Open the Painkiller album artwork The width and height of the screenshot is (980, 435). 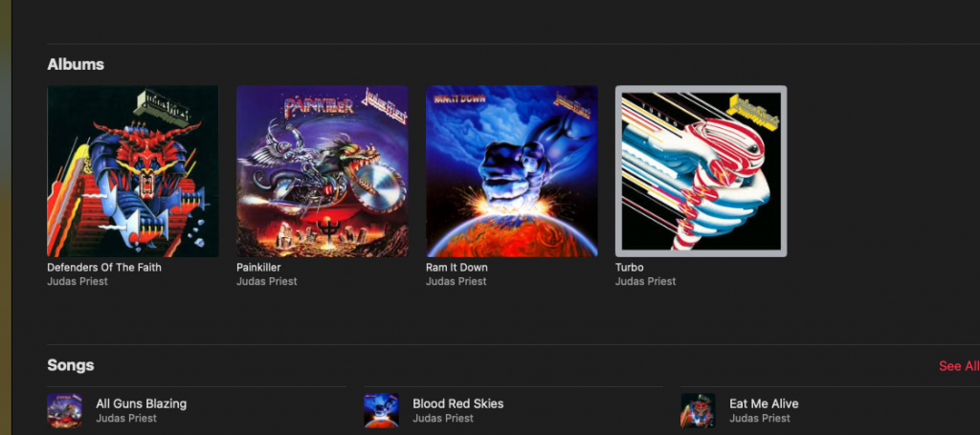[322, 171]
